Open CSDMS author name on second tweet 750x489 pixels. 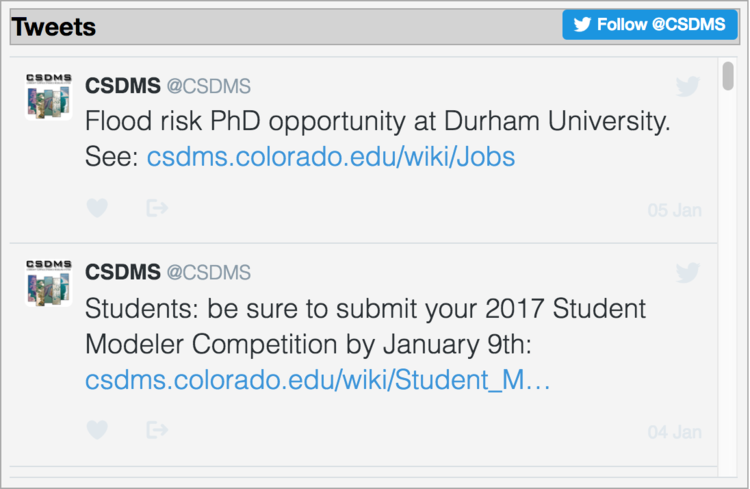tap(122, 272)
